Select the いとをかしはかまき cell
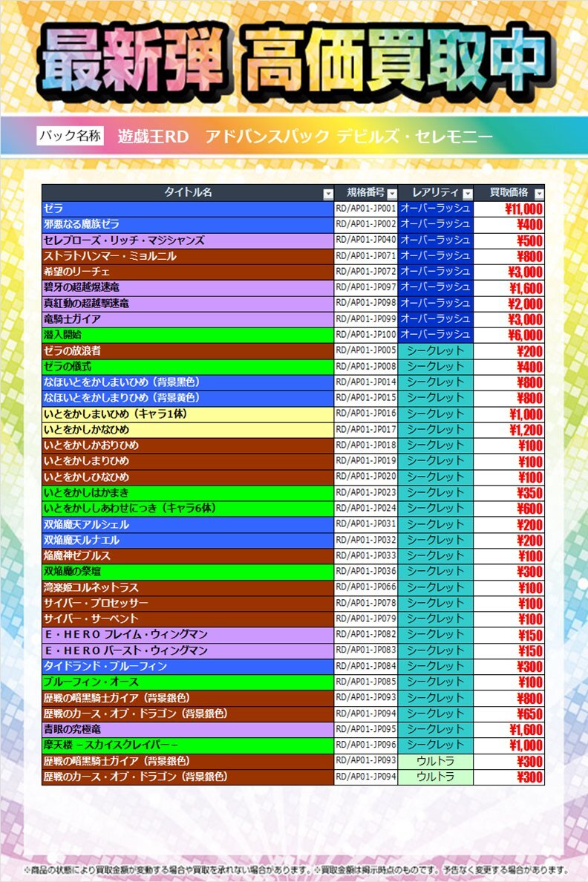Screen dimensions: 588x882 (188, 493)
